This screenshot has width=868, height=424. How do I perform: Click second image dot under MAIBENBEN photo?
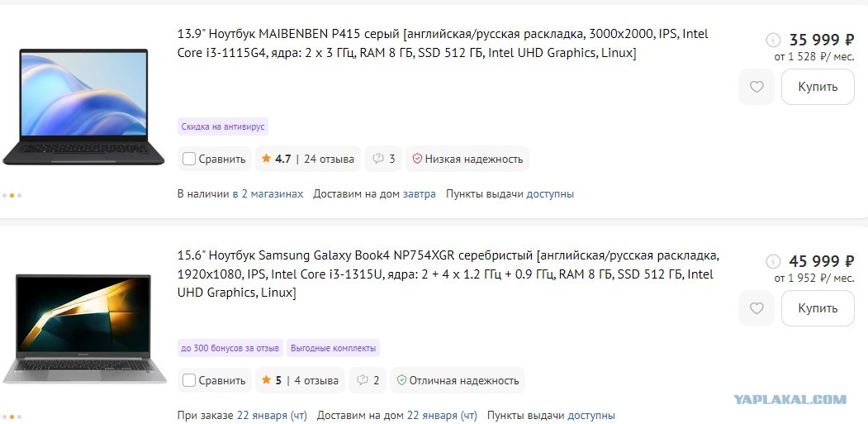click(x=12, y=196)
